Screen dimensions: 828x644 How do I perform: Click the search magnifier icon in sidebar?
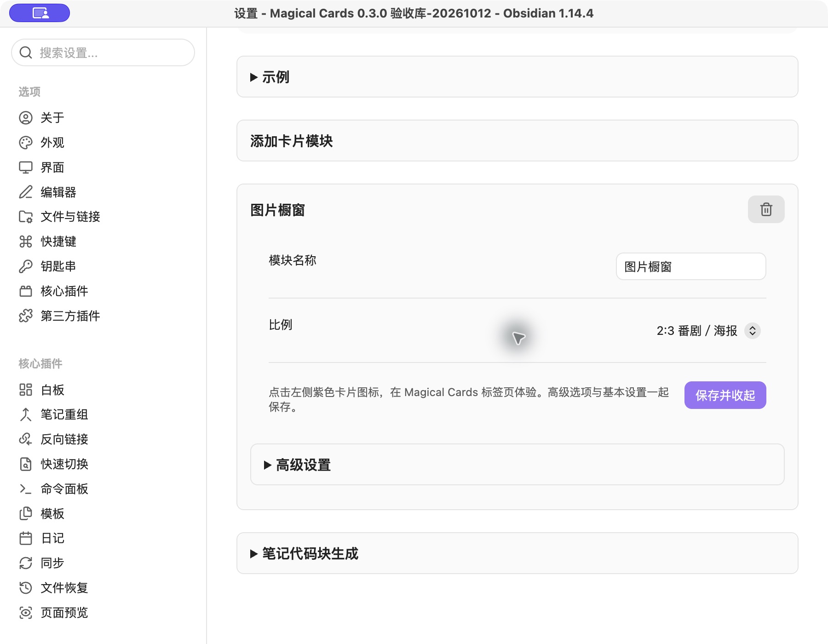[26, 53]
